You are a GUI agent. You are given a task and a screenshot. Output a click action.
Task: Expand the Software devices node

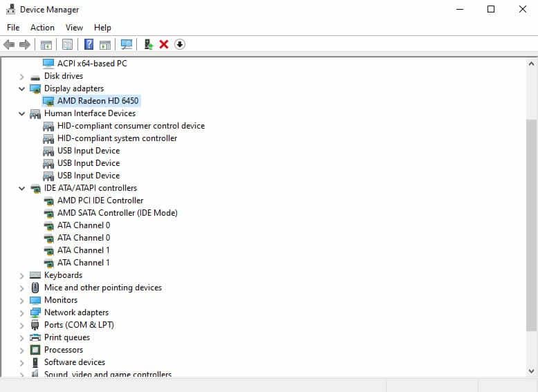click(21, 362)
